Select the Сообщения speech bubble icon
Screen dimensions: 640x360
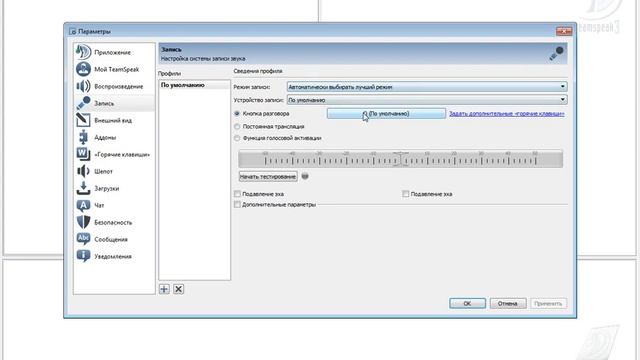(x=83, y=239)
